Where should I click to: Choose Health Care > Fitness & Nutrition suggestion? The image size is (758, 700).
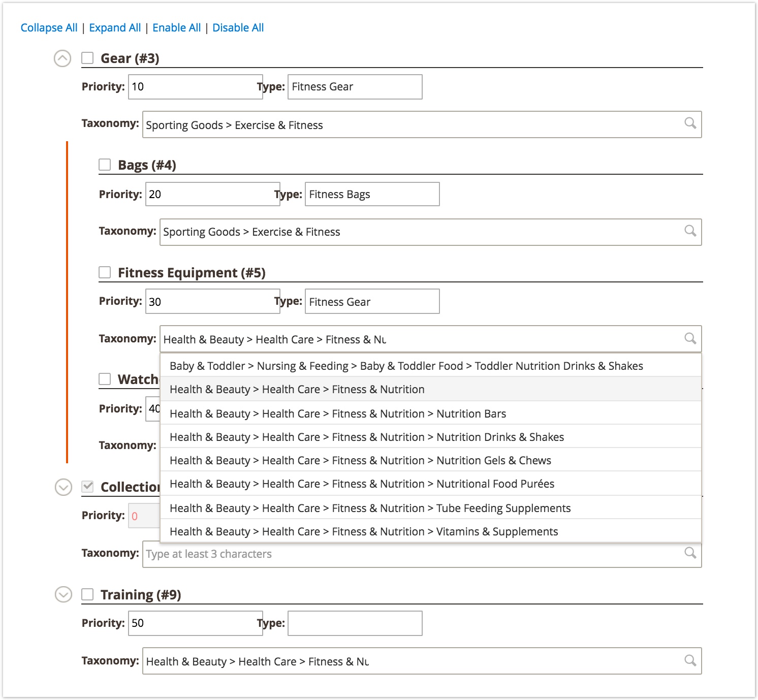point(431,389)
